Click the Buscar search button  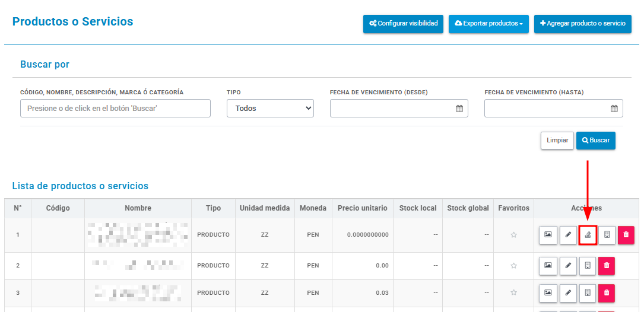[x=595, y=141]
